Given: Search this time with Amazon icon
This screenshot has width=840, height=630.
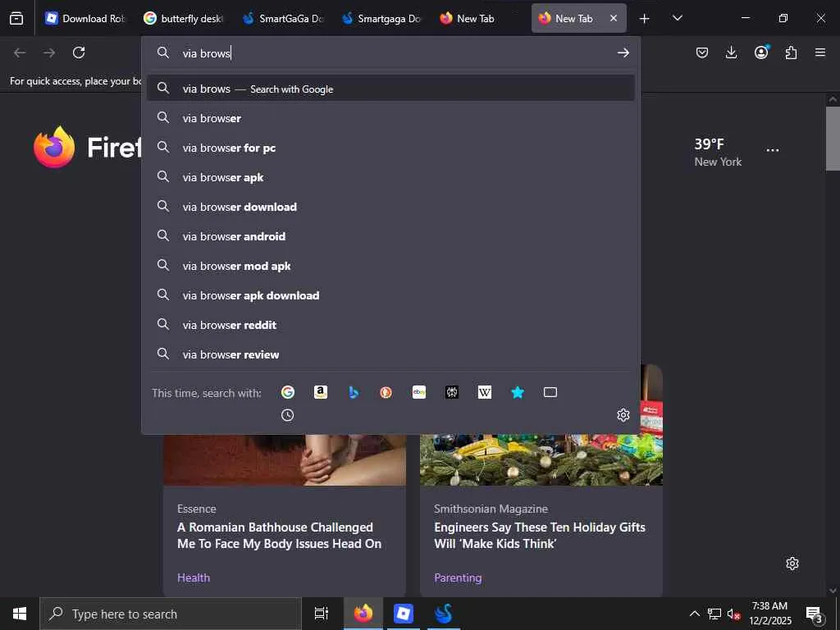Looking at the screenshot, I should [321, 393].
